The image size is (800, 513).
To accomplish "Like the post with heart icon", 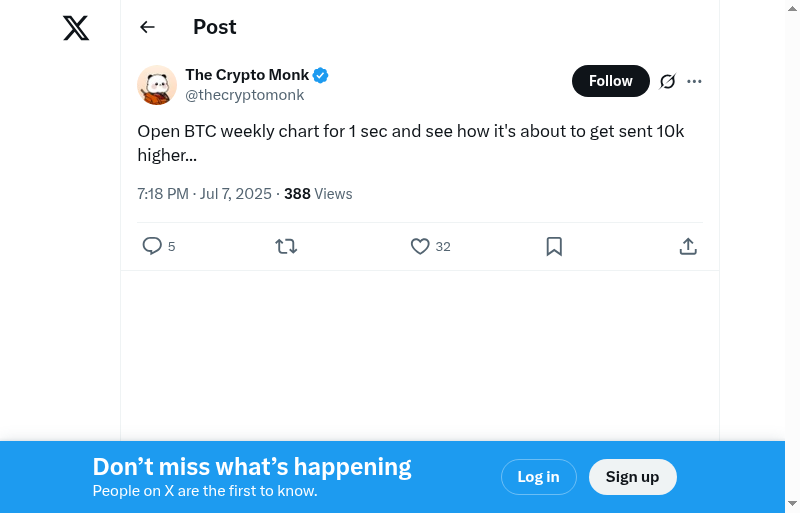I will tap(420, 246).
